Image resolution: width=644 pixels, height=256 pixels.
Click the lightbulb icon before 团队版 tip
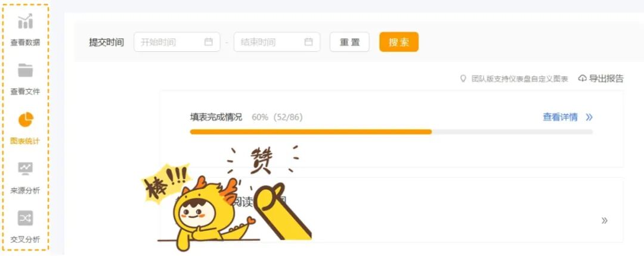[x=463, y=79]
